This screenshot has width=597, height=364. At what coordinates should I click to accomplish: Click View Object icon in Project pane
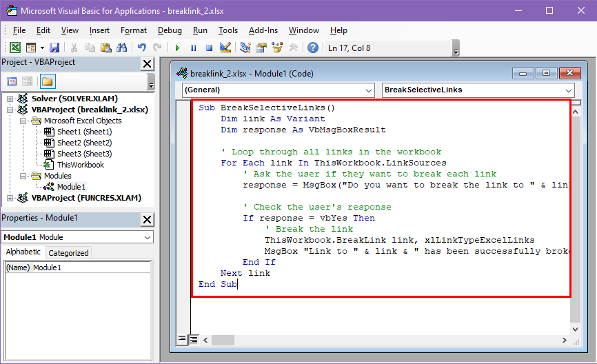tap(27, 81)
